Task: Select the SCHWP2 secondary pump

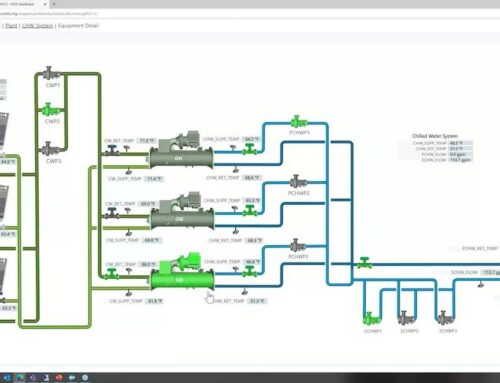Action: coord(406,318)
